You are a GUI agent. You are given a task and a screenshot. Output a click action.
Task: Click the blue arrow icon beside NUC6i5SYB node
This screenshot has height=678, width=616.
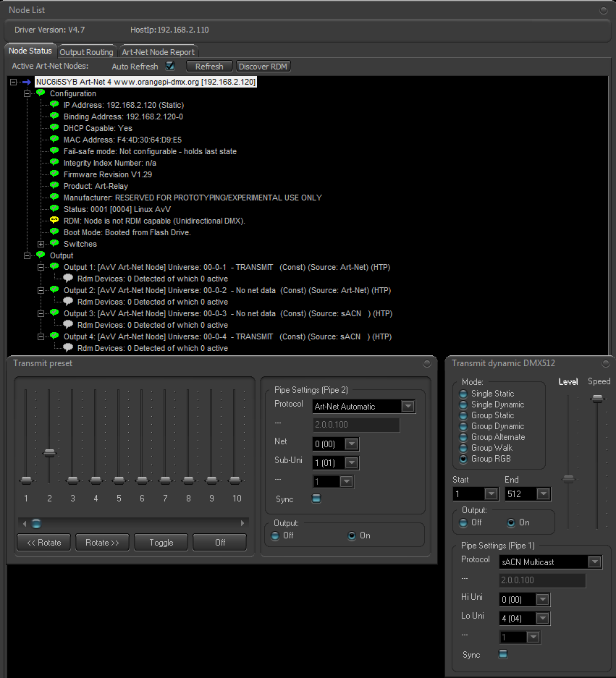click(27, 82)
